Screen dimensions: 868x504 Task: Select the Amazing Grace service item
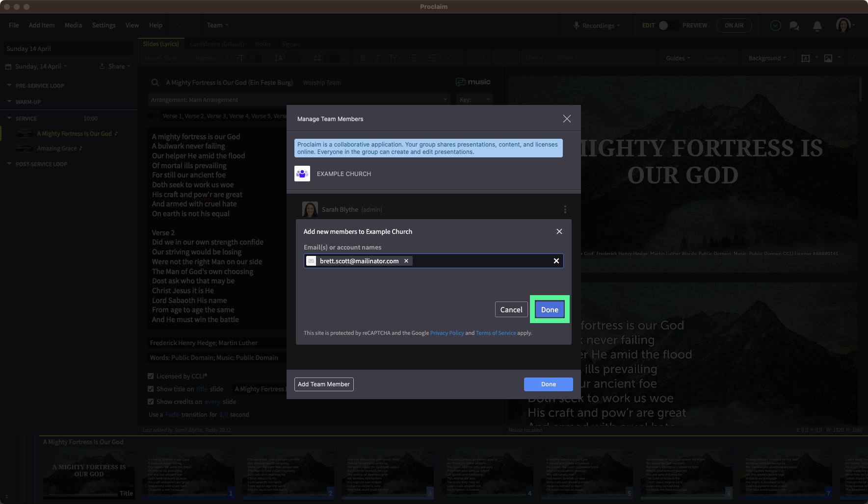[x=69, y=148]
